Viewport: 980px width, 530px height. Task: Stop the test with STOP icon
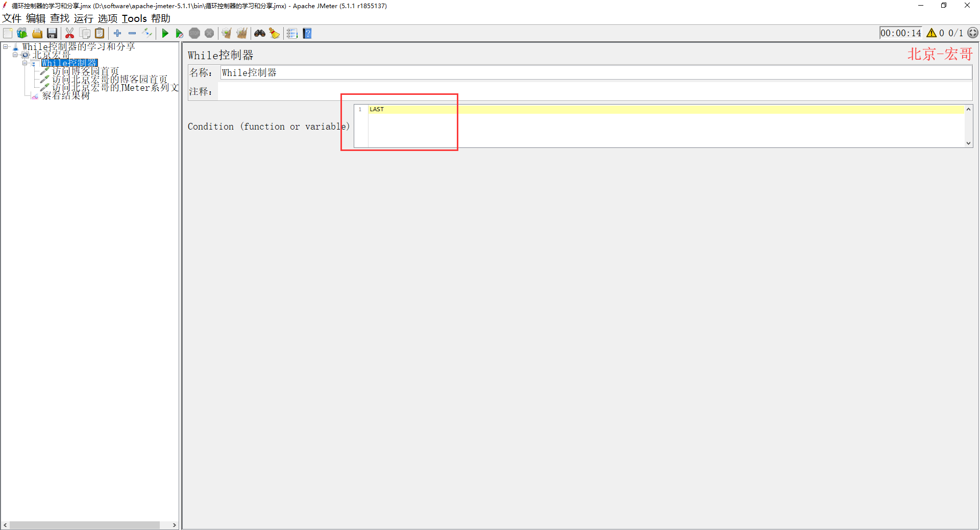pyautogui.click(x=194, y=33)
